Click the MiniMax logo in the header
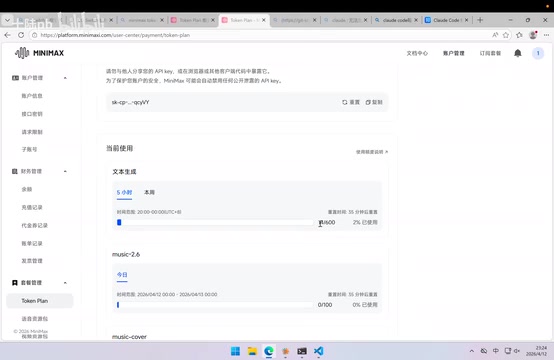 point(39,53)
